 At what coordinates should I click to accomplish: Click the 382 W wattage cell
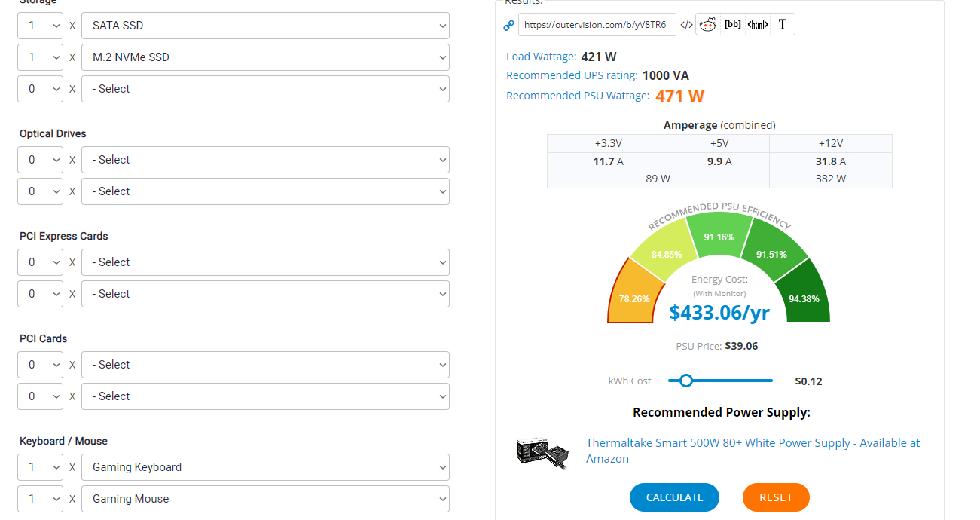tap(831, 179)
